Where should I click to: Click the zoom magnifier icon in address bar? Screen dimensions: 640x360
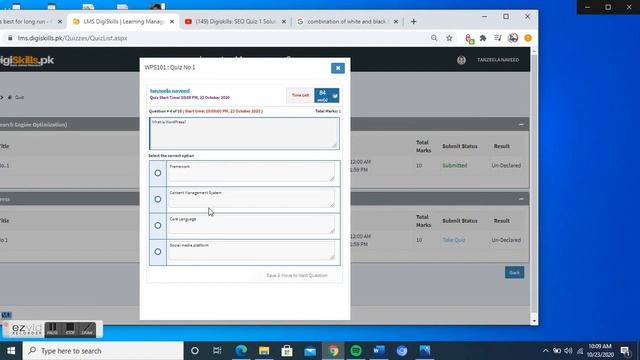coord(434,38)
